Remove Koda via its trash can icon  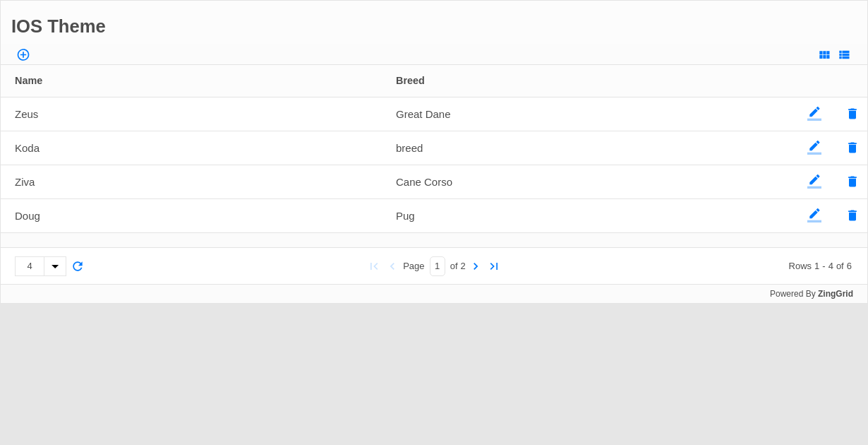click(852, 148)
